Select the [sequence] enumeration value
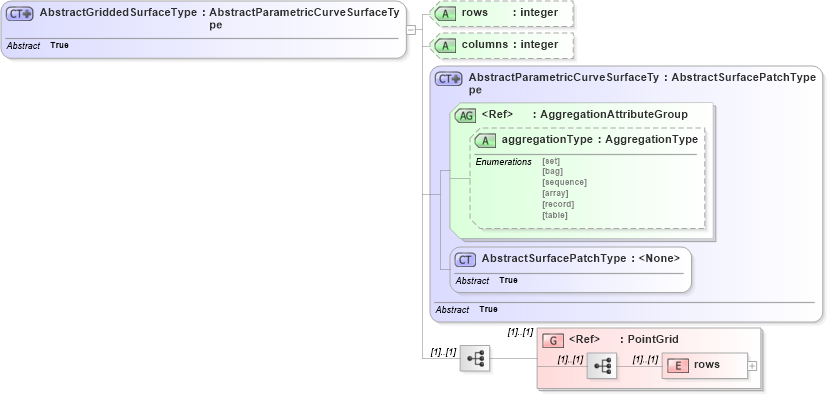Screen dimensions: 827x394 (564, 182)
